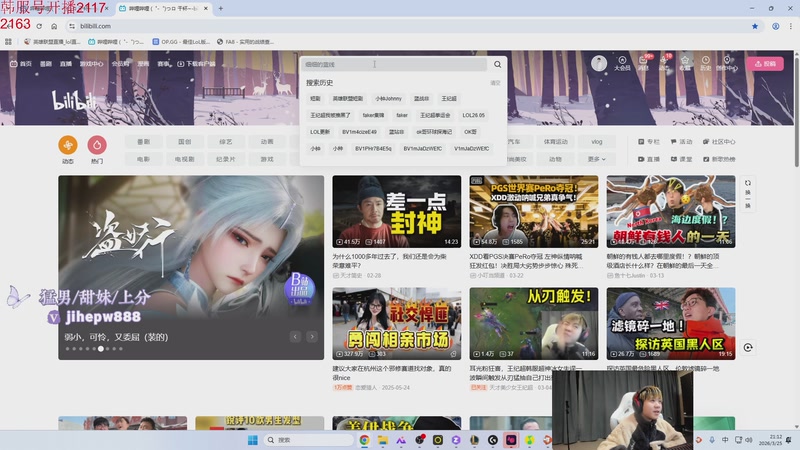Go to previous carousel slide arrow

pyautogui.click(x=295, y=337)
